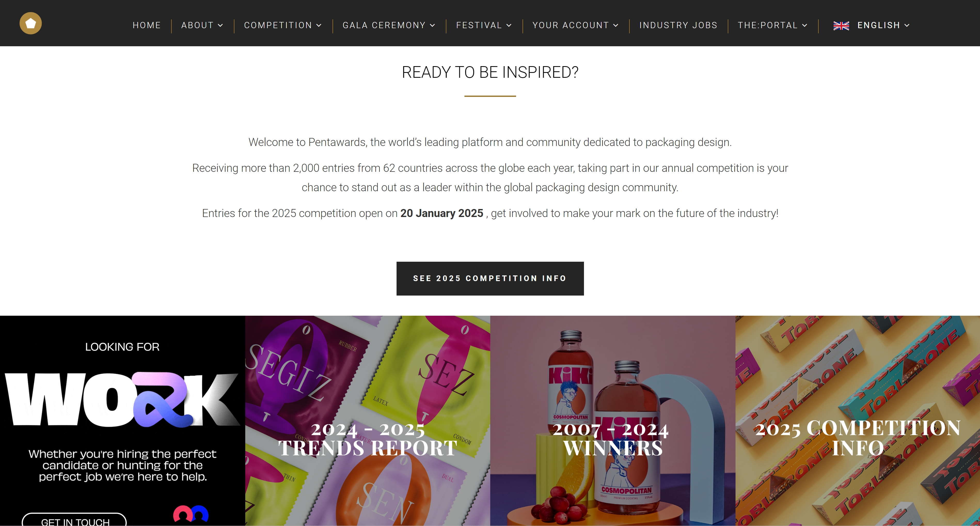Expand the Gala Ceremony chevron

[432, 26]
